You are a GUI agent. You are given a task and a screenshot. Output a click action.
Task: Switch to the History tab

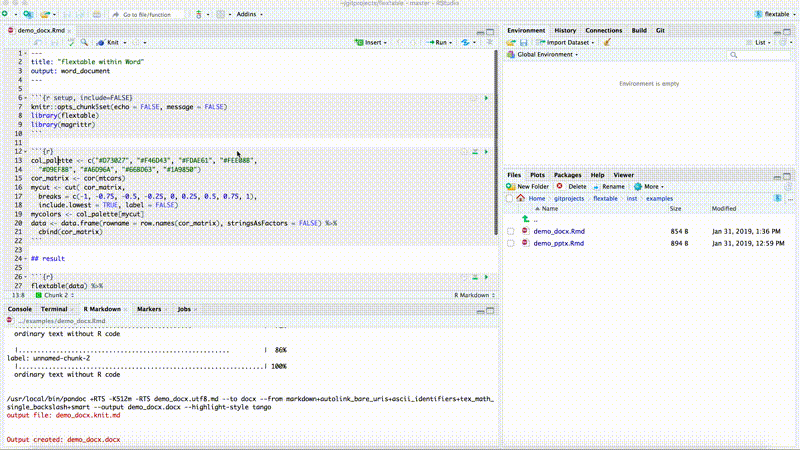pyautogui.click(x=565, y=31)
